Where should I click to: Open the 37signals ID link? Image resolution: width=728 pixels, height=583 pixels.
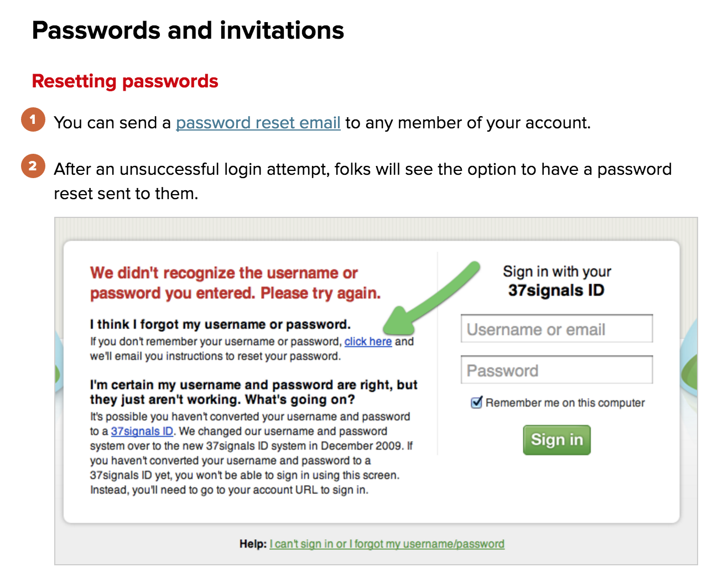click(142, 431)
